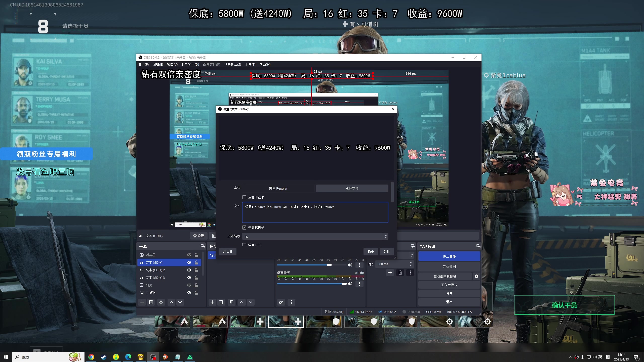
Task: Click properties dialog vertical scrollbar
Action: [392, 192]
